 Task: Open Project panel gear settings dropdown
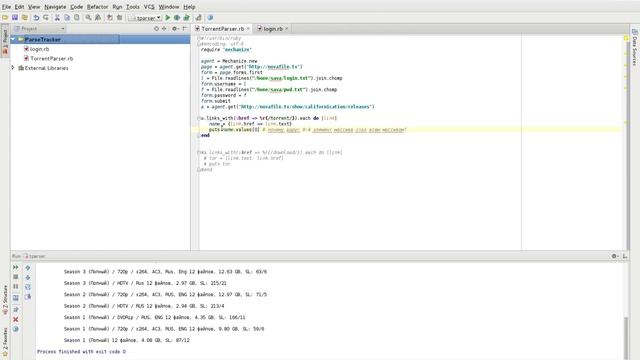pos(175,29)
